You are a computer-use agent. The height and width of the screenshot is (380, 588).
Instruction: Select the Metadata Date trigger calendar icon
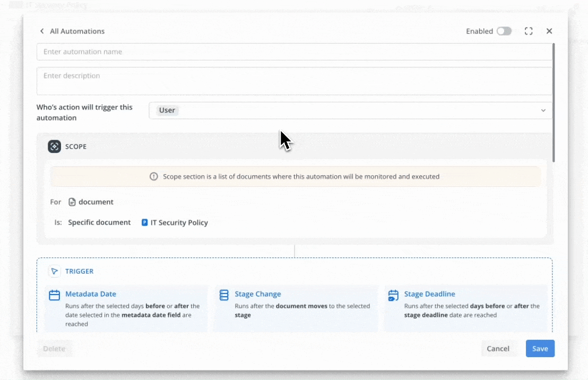(x=54, y=296)
